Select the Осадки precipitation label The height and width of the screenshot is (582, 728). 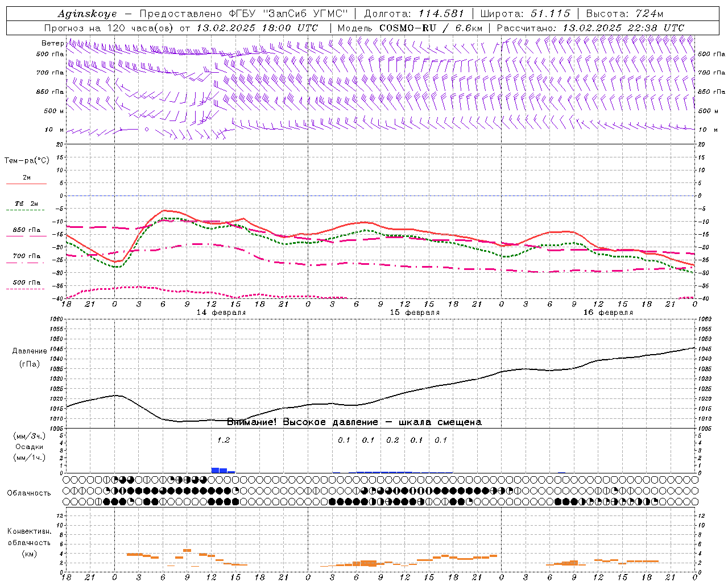point(29,447)
